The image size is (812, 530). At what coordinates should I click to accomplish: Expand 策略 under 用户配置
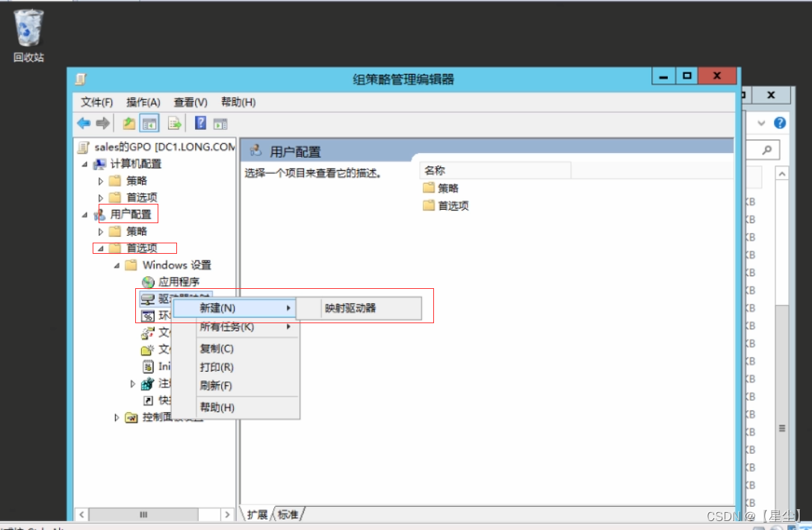click(100, 232)
